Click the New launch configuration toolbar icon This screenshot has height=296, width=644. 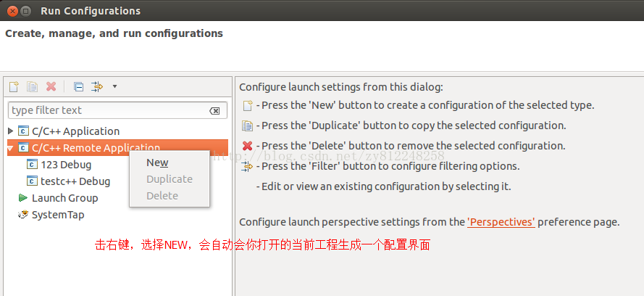pyautogui.click(x=14, y=87)
